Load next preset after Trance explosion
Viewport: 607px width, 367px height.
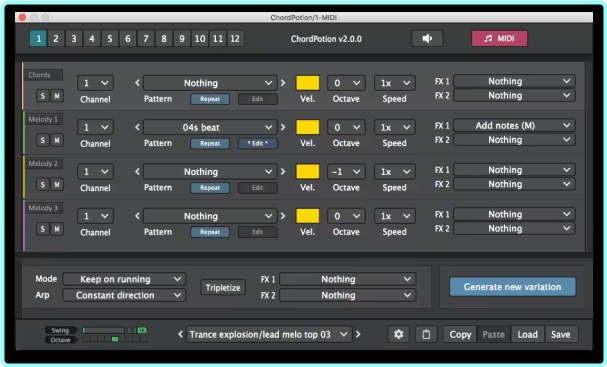358,334
